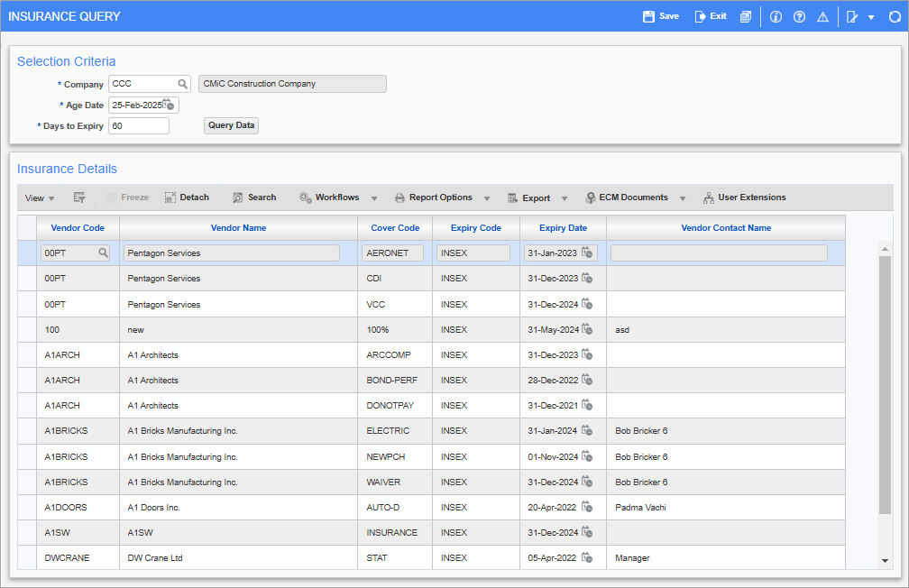This screenshot has height=588, width=909.
Task: Click the DONOTPAY cover code cell
Action: tap(395, 405)
